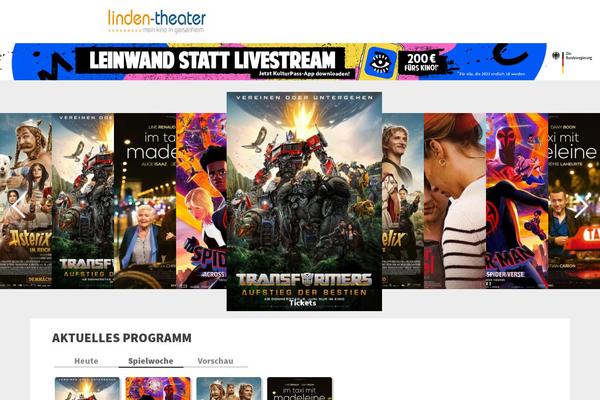This screenshot has width=600, height=400.
Task: Select the Spielwoche tab
Action: (x=151, y=361)
